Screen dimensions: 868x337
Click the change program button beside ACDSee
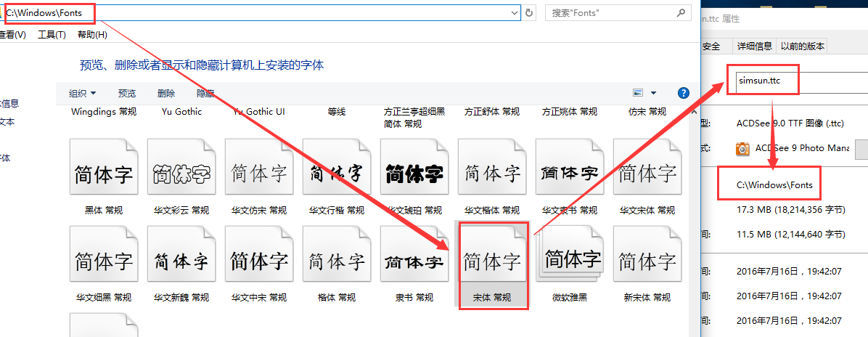(861, 149)
